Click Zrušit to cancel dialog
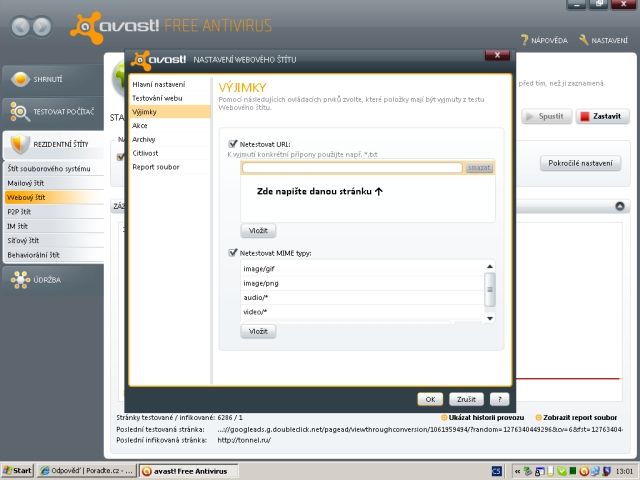The image size is (640, 480). pyautogui.click(x=466, y=399)
